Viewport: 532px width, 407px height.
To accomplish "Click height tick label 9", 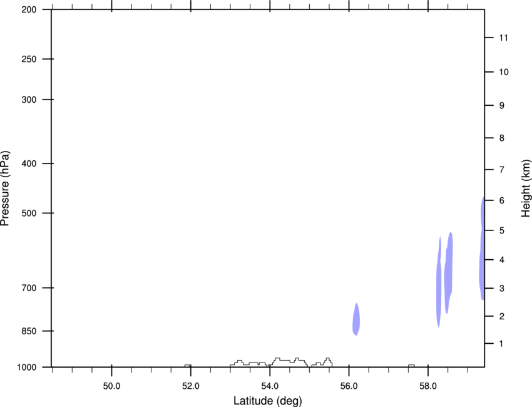I will [502, 106].
